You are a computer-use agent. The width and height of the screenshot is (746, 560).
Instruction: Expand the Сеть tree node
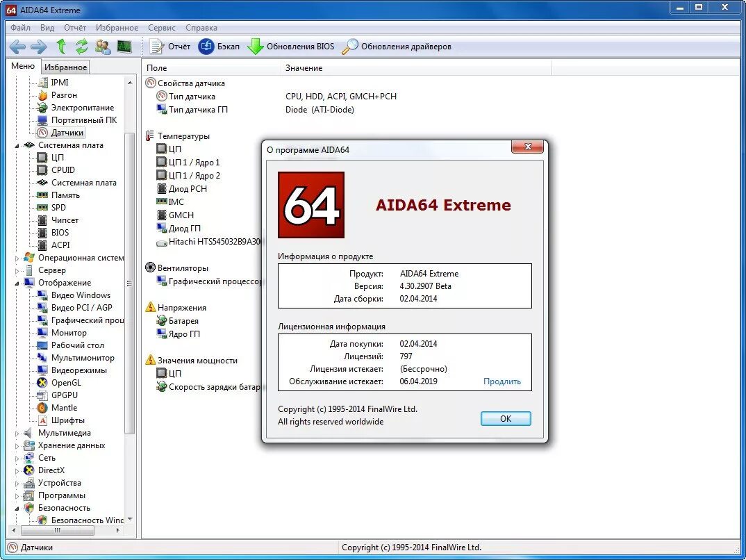(x=17, y=458)
